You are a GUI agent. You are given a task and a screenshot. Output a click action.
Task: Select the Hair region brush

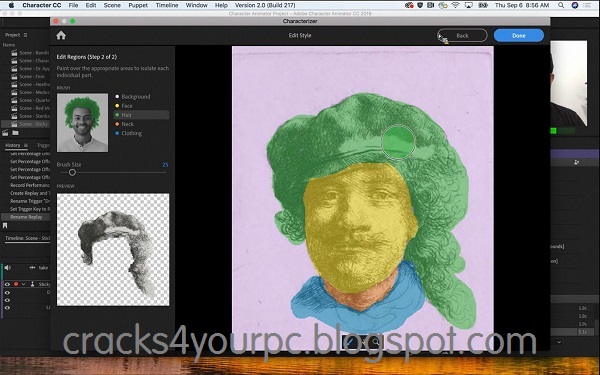coord(141,115)
